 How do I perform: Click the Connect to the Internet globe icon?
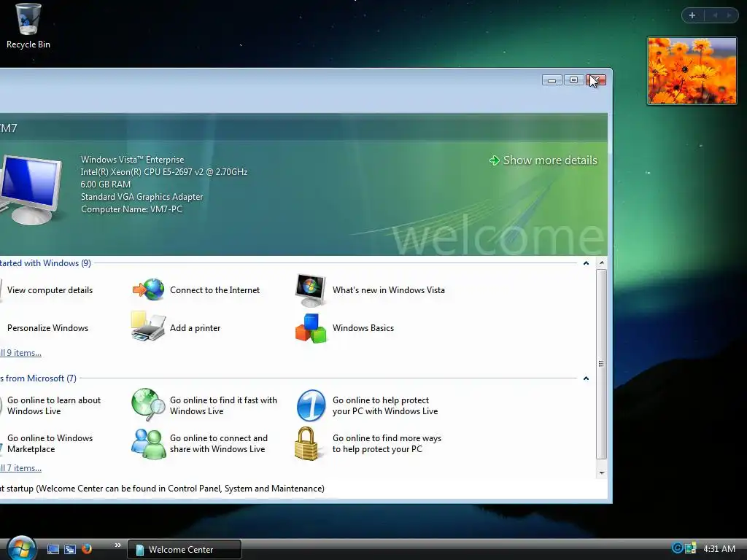point(149,289)
